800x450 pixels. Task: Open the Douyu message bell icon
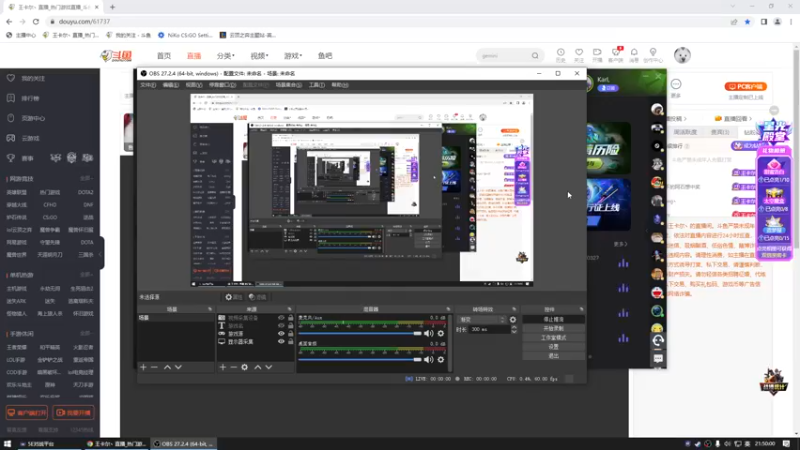coord(634,53)
